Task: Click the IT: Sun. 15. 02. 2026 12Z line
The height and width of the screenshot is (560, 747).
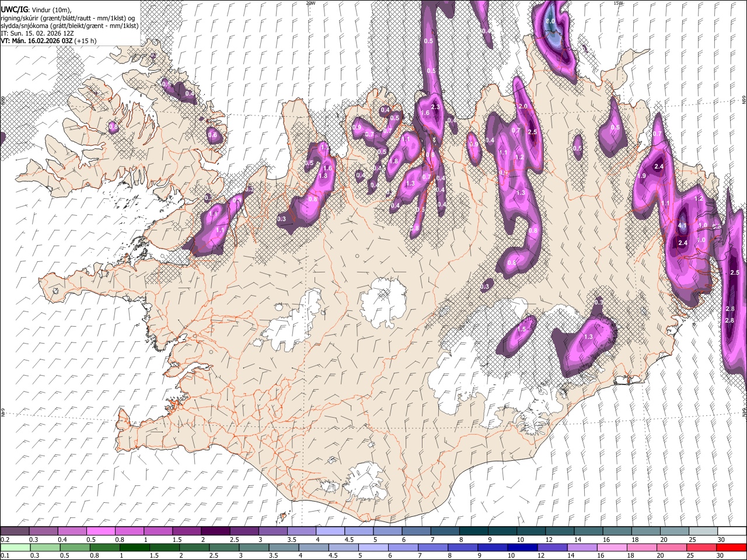Action: pos(37,33)
